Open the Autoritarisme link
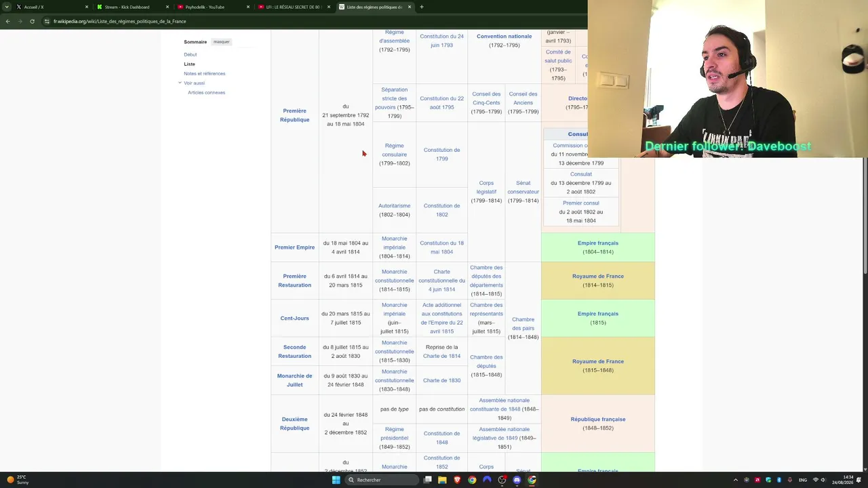 coord(394,206)
